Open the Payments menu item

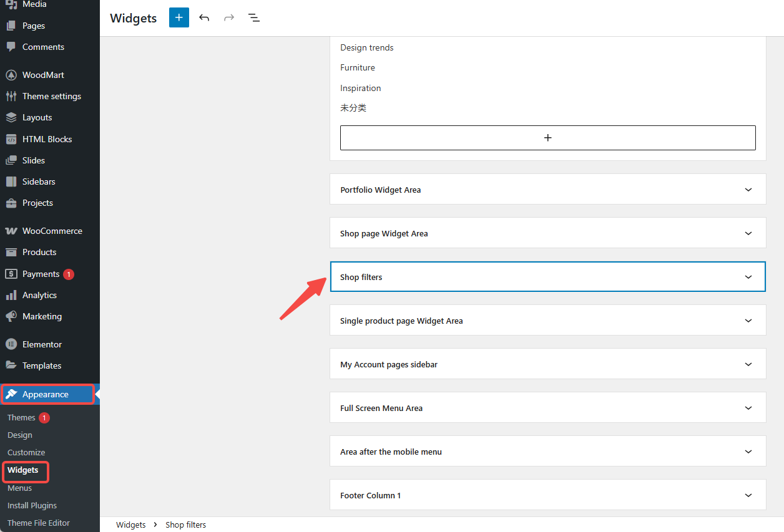[x=41, y=274]
